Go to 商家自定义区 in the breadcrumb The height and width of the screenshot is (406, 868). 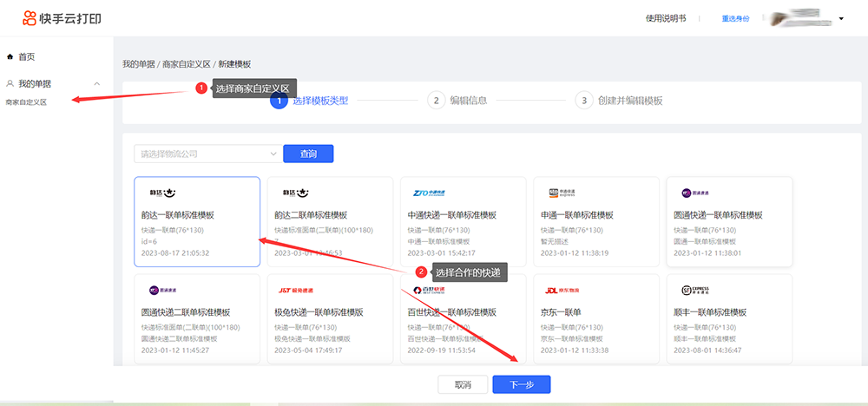click(186, 64)
